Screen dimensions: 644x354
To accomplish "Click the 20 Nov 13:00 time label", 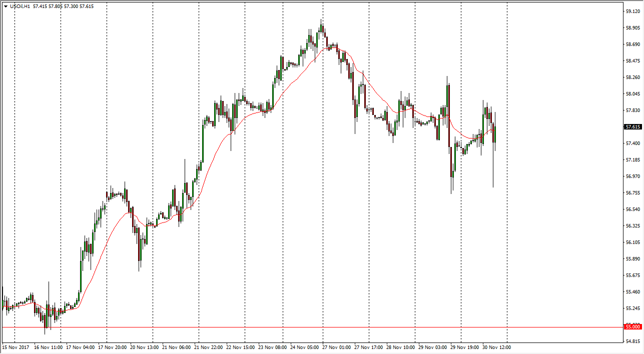I will tap(145, 347).
